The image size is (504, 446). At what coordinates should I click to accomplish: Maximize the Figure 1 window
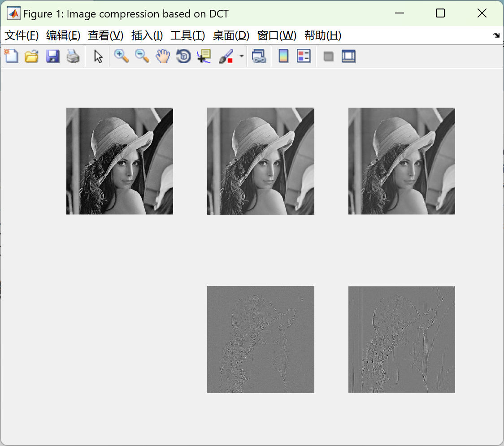coord(440,13)
